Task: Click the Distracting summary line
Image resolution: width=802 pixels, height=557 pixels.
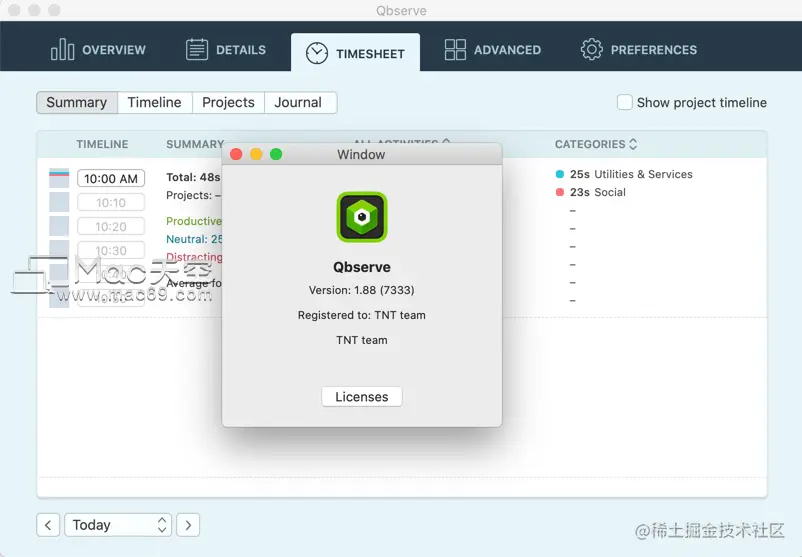Action: (x=194, y=257)
